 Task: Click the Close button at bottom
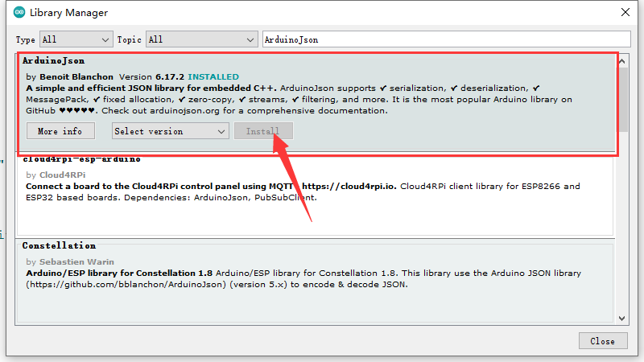pyautogui.click(x=603, y=341)
